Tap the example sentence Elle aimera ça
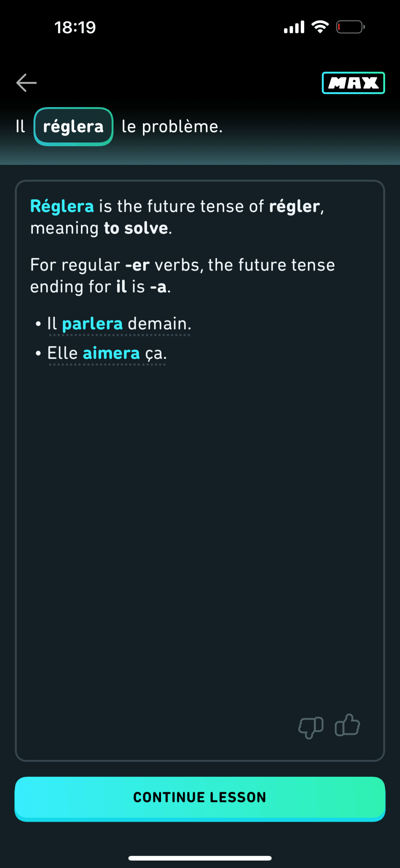Viewport: 400px width, 868px height. click(107, 353)
